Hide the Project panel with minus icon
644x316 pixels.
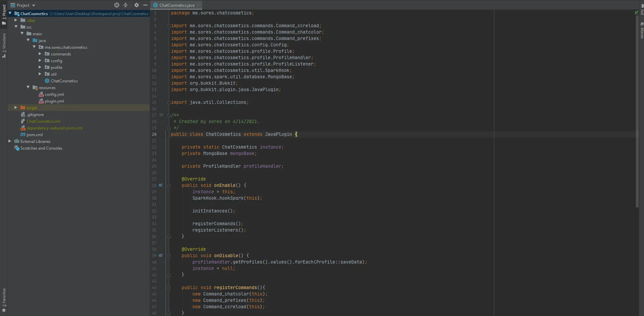[145, 5]
